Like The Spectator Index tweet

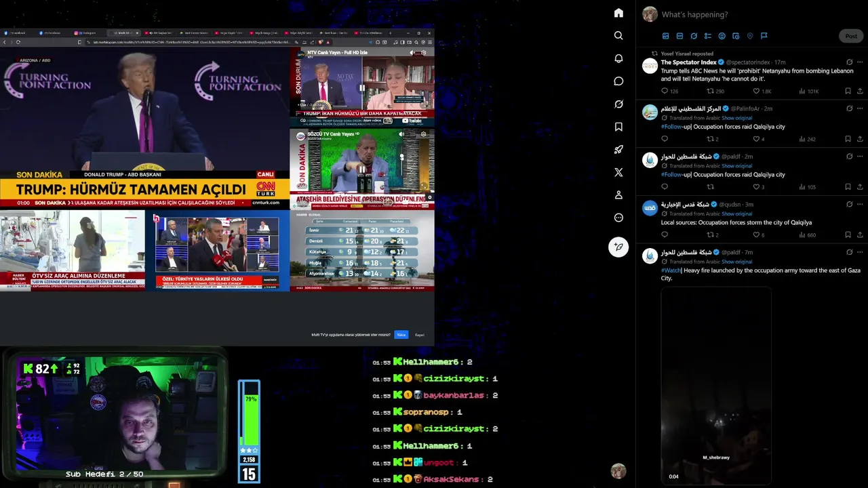(x=757, y=91)
